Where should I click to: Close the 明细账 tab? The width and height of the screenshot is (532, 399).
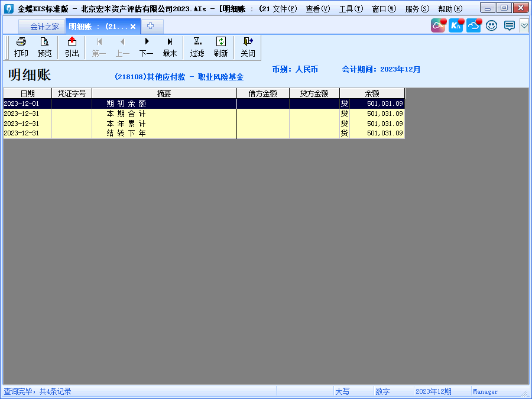(x=133, y=27)
